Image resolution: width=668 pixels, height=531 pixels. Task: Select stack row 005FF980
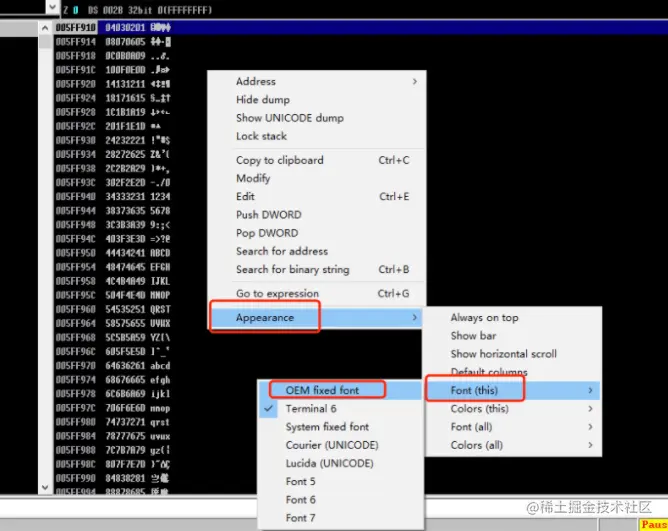click(113, 422)
